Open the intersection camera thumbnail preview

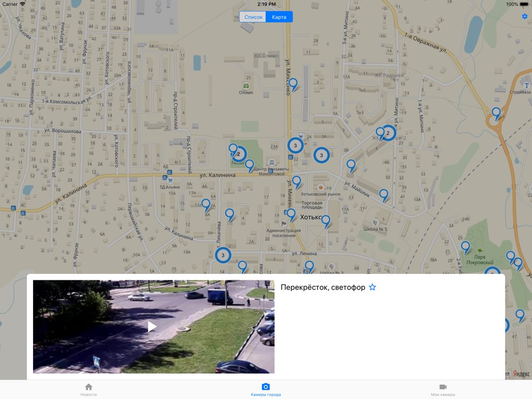tap(154, 327)
